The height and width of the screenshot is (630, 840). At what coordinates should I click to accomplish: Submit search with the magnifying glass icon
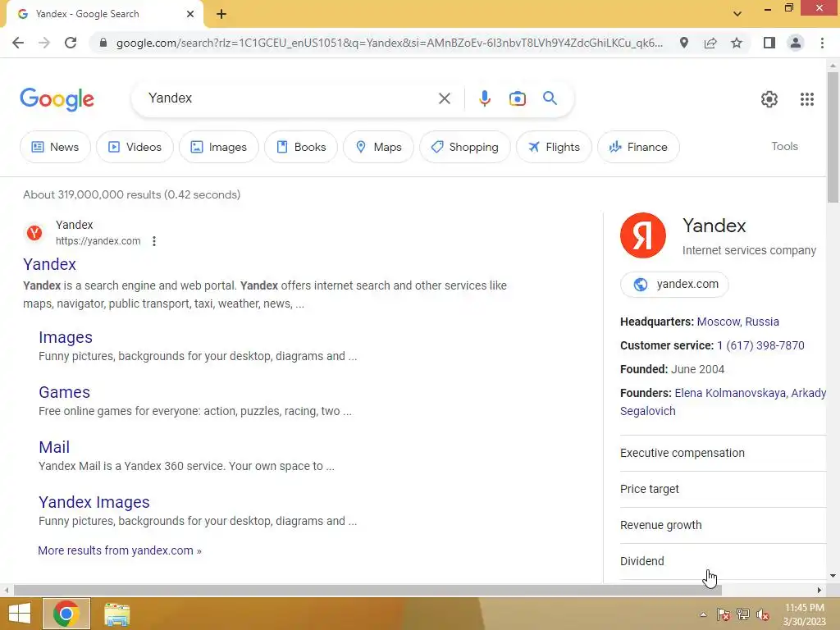[550, 98]
